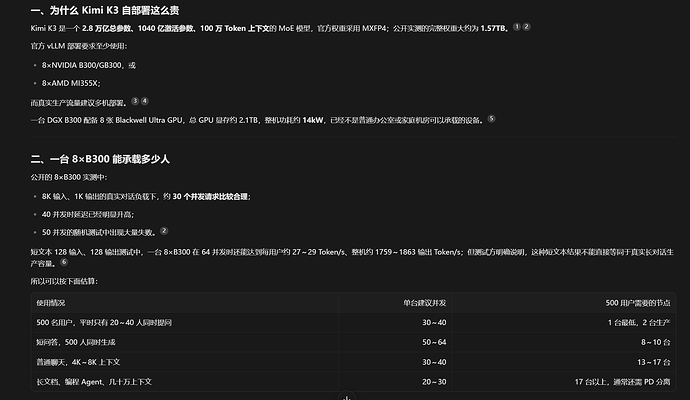Click cell 500 名用户，平时只有 20～40 人同时提问
Image resolution: width=690 pixels, height=400 pixels.
coord(104,323)
